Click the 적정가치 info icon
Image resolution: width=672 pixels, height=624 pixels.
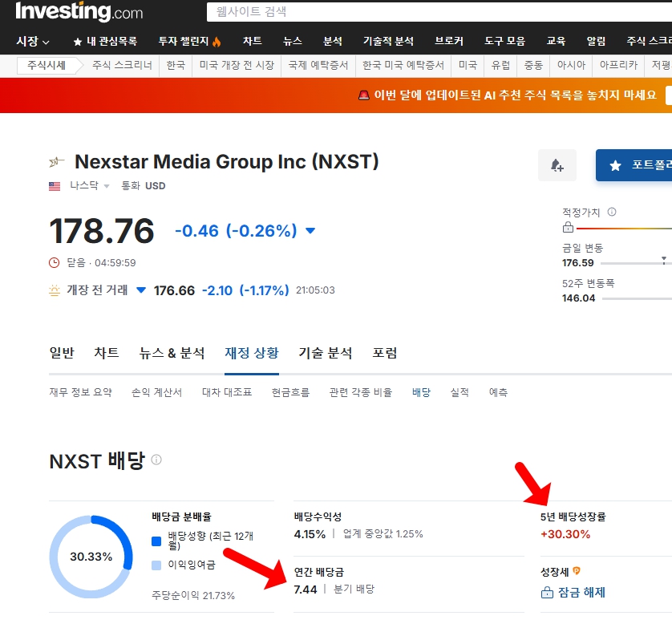[x=612, y=212]
